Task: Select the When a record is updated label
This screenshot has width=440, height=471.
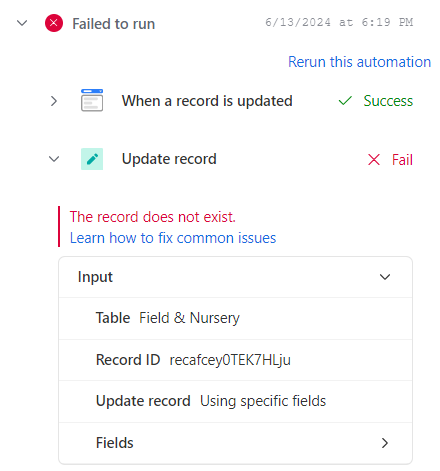Action: (207, 101)
